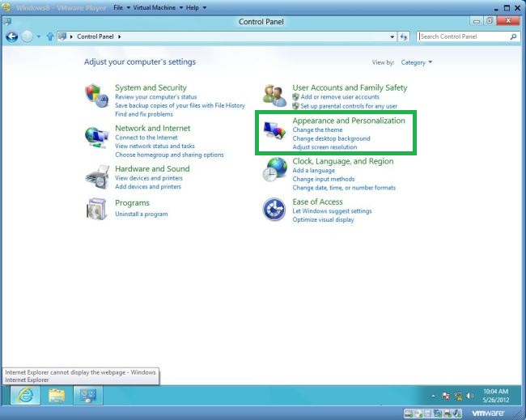Viewport: 526px width, 420px height.
Task: Open User Accounts and Family Safety heading
Action: [x=350, y=87]
